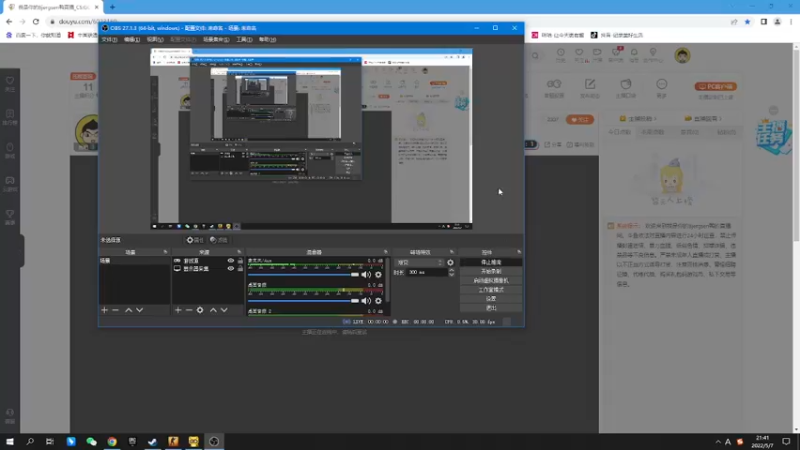800x450 pixels.
Task: Open the Help menu in OBS
Action: coord(267,39)
